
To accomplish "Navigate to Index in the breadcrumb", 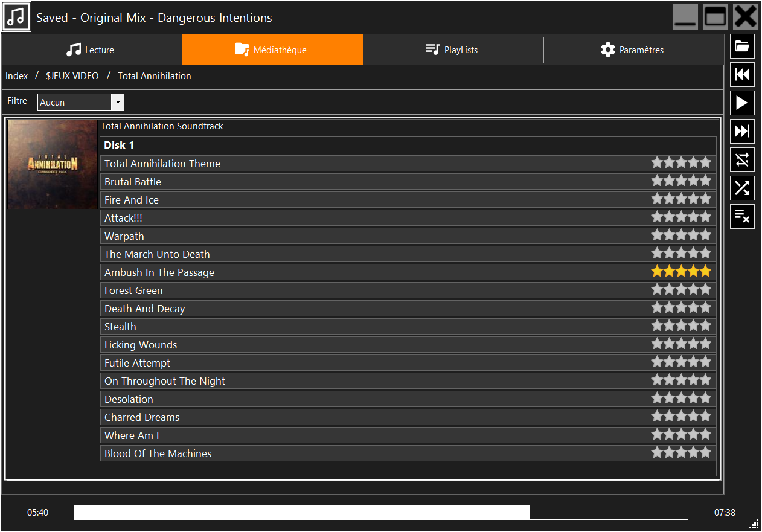I will (x=17, y=76).
